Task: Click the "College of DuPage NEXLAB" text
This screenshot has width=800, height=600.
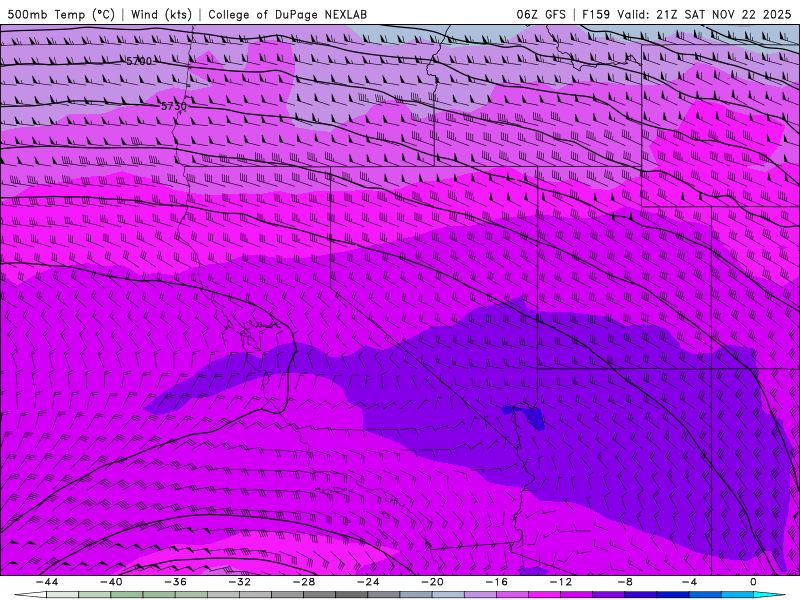Action: coord(287,14)
